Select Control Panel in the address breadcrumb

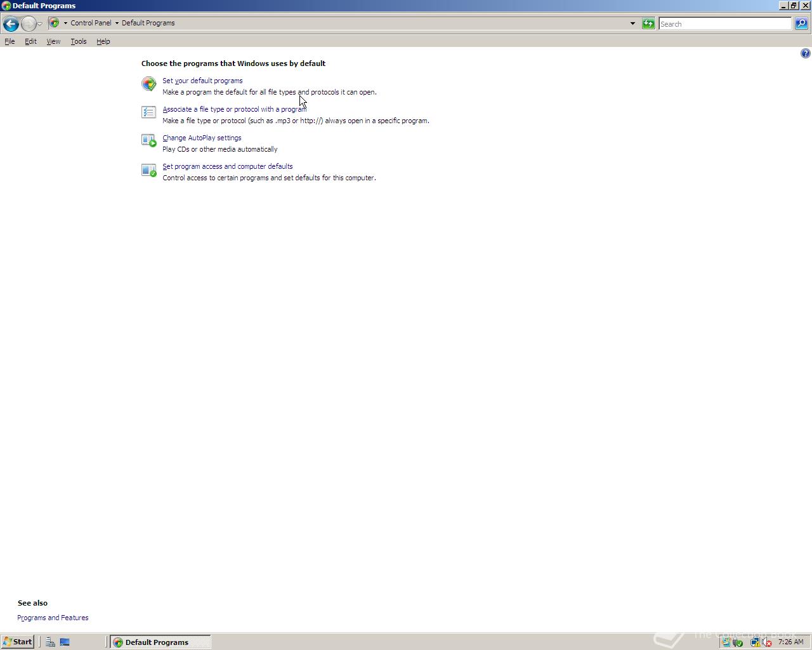pyautogui.click(x=91, y=23)
